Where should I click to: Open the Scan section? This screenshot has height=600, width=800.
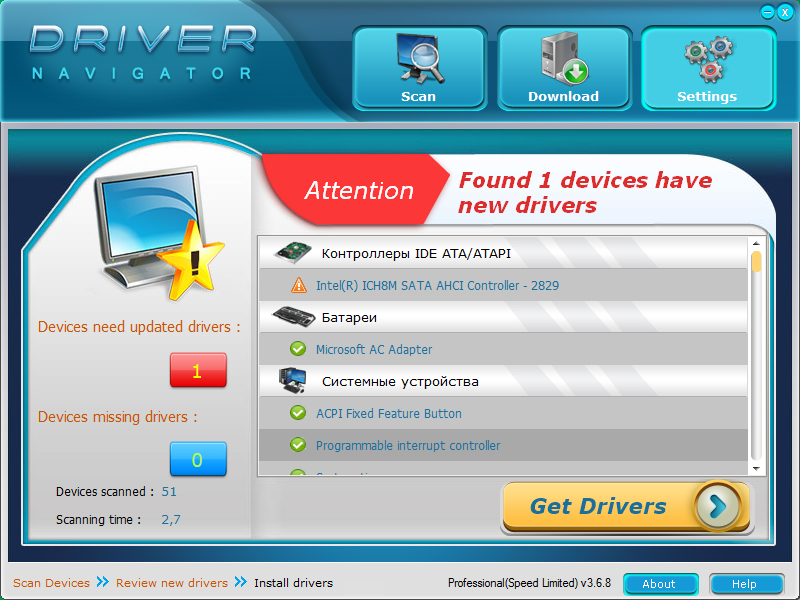coord(419,68)
